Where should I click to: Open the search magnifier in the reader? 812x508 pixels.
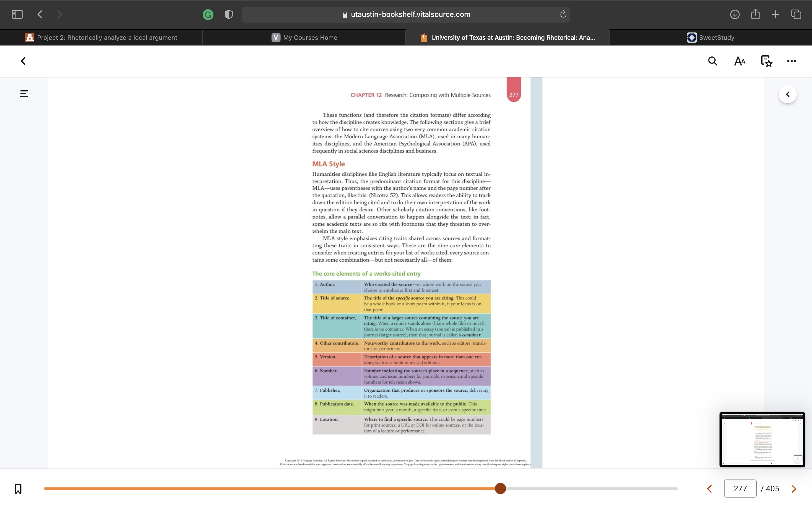(x=712, y=61)
